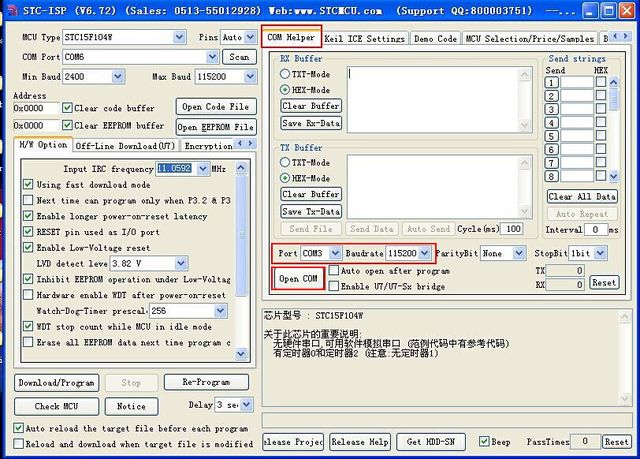This screenshot has width=640, height=459.
Task: Click the Check MCU button
Action: (x=56, y=406)
